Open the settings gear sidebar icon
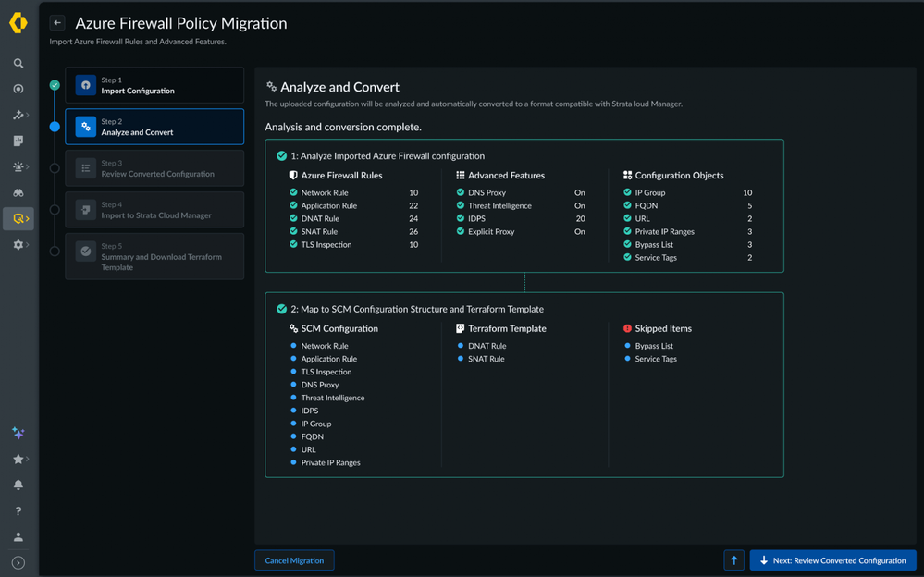This screenshot has width=924, height=577. 18,245
